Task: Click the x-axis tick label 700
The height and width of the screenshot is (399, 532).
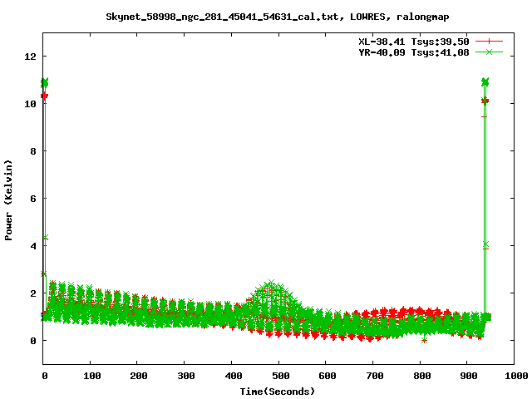Action: point(375,376)
